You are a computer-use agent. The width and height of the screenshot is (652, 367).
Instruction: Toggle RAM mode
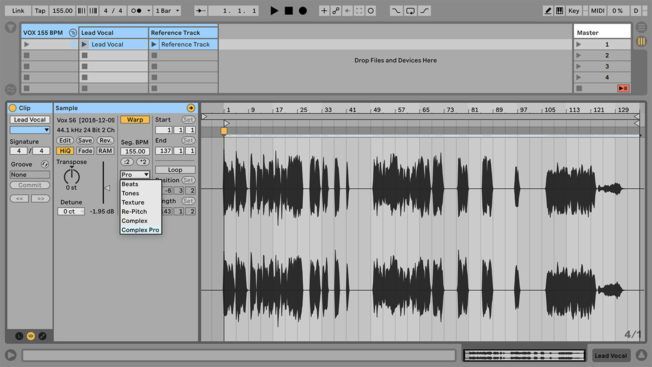[x=105, y=151]
